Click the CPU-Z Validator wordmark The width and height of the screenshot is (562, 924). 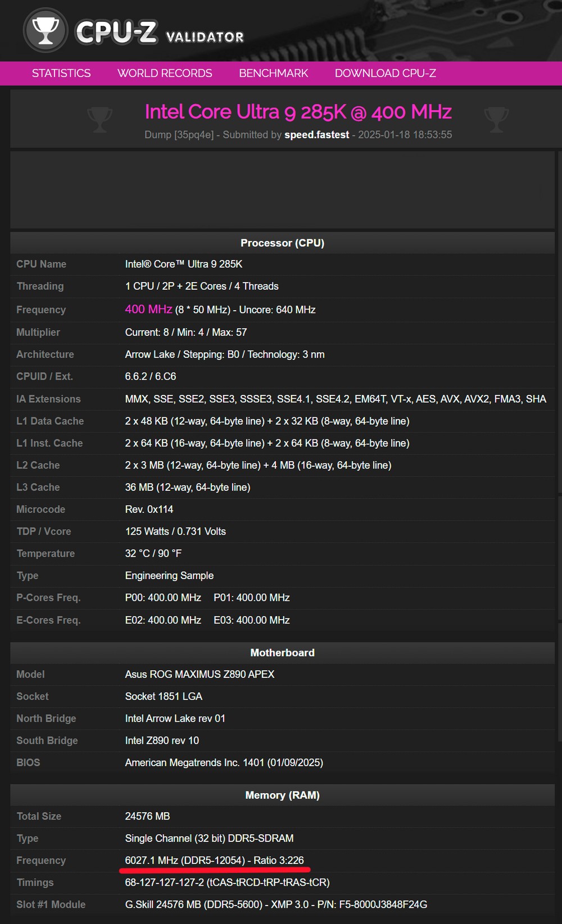coord(160,33)
